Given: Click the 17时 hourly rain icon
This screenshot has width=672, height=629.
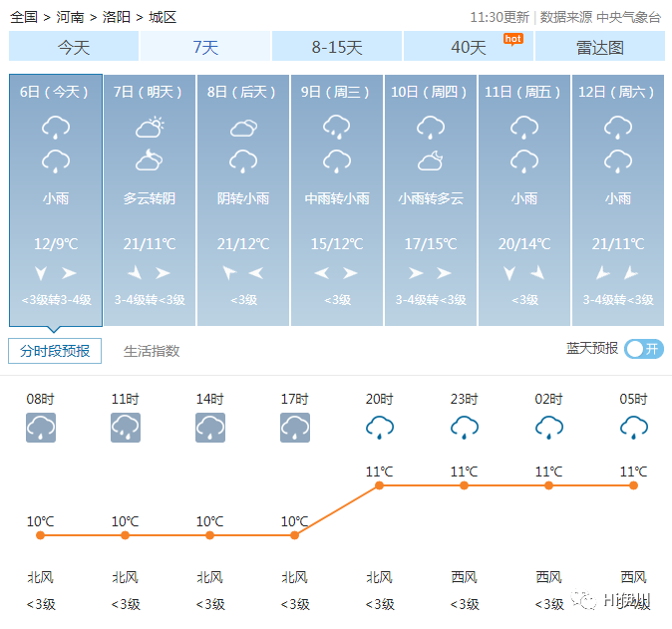Looking at the screenshot, I should tap(295, 428).
